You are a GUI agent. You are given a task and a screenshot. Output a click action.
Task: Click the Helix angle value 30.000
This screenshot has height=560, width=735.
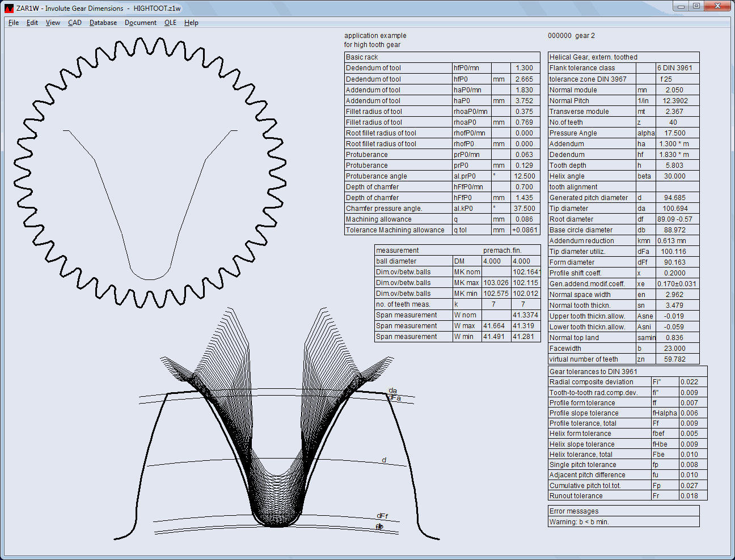coord(674,176)
